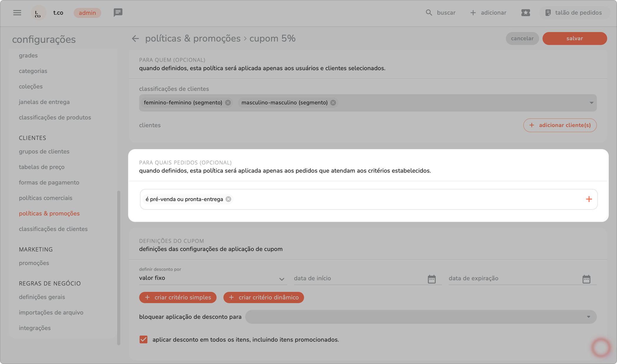Screen dimensions: 617x364
Task: Click the chat messages icon
Action: (x=118, y=13)
